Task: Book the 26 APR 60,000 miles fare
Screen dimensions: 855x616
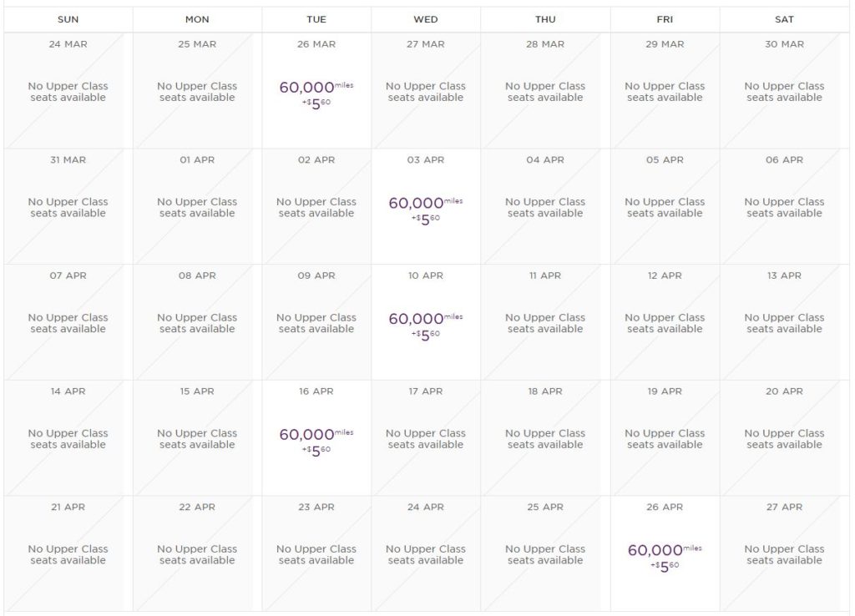Action: coord(665,555)
